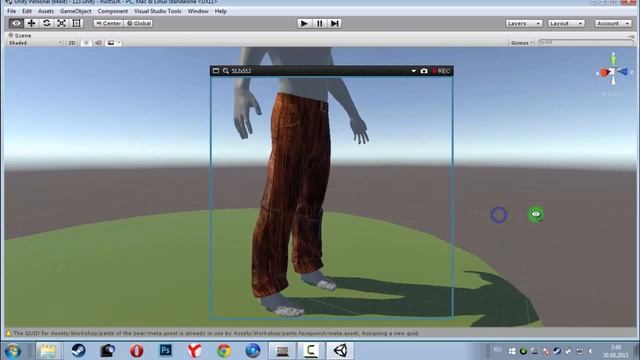Click the green eye camera marker
This screenshot has height=360, width=640.
click(536, 214)
